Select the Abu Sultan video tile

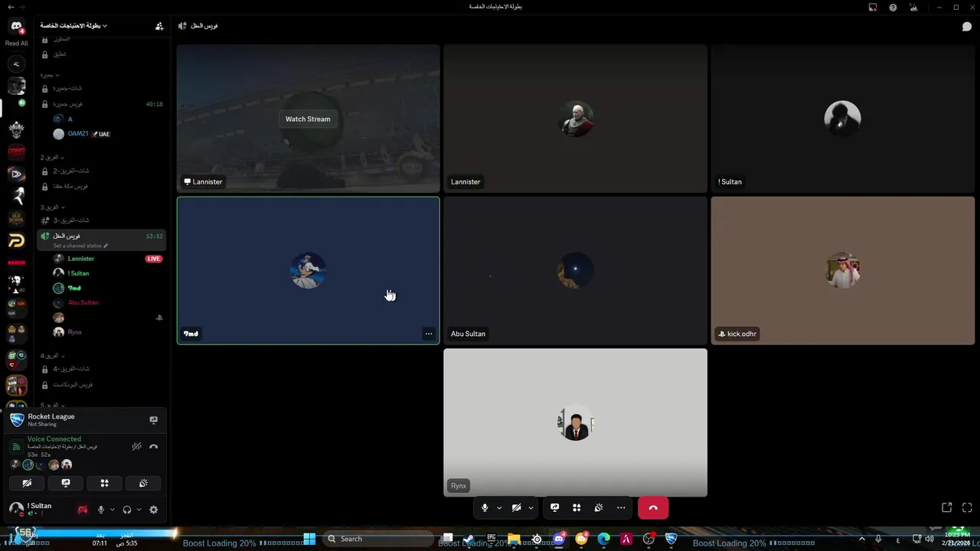coord(575,270)
